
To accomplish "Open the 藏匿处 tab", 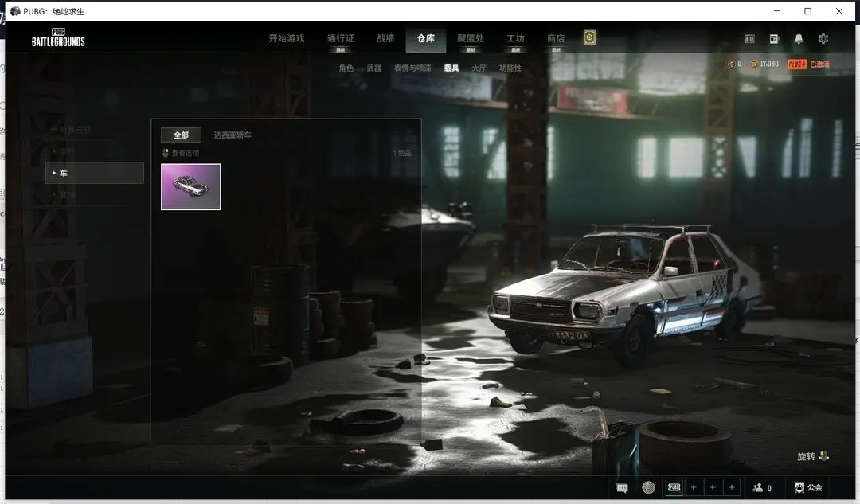I will (471, 38).
